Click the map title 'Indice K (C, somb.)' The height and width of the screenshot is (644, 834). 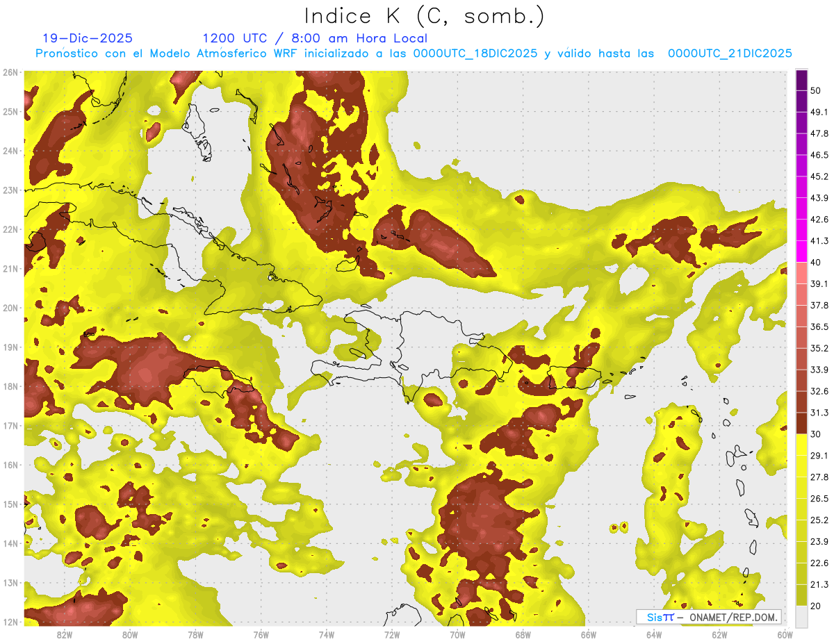pyautogui.click(x=424, y=16)
